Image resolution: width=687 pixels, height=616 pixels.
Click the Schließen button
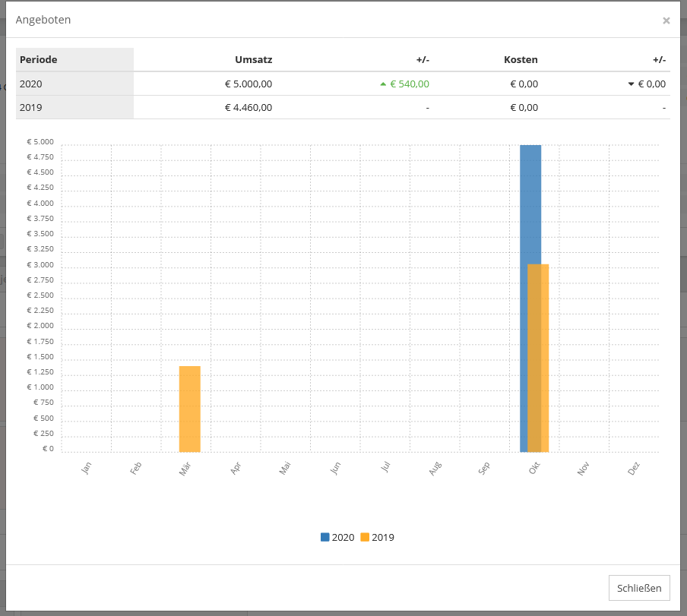tap(639, 588)
